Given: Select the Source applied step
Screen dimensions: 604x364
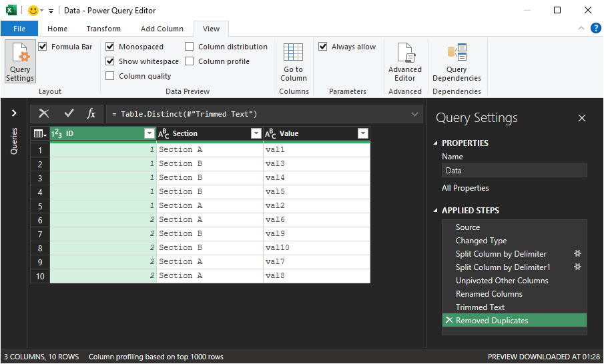Looking at the screenshot, I should 515,227.
